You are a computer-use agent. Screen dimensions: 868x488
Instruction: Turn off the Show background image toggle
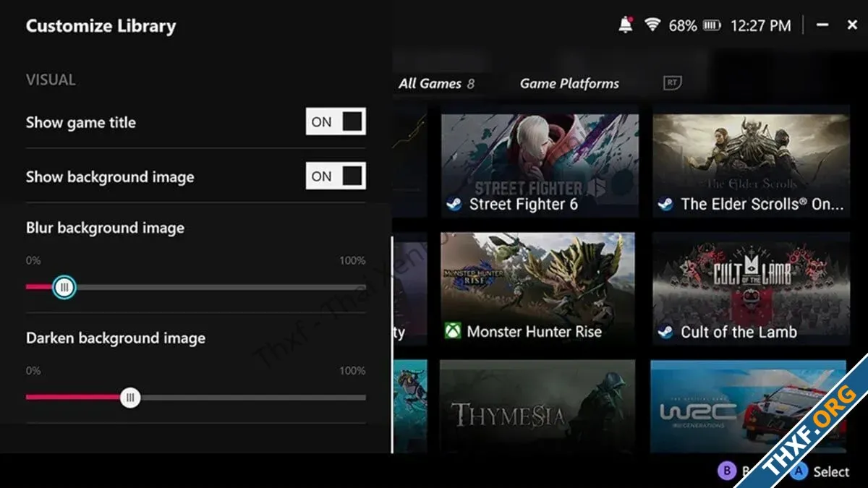coord(336,176)
